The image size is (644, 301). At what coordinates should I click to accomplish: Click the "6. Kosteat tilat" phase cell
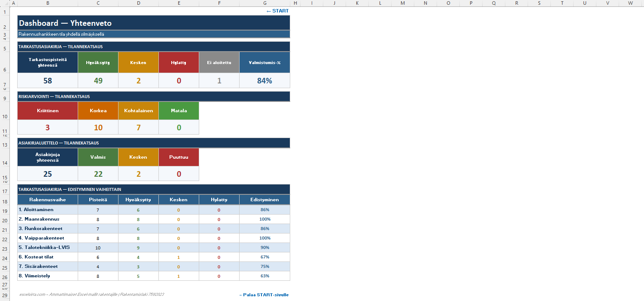(x=48, y=257)
